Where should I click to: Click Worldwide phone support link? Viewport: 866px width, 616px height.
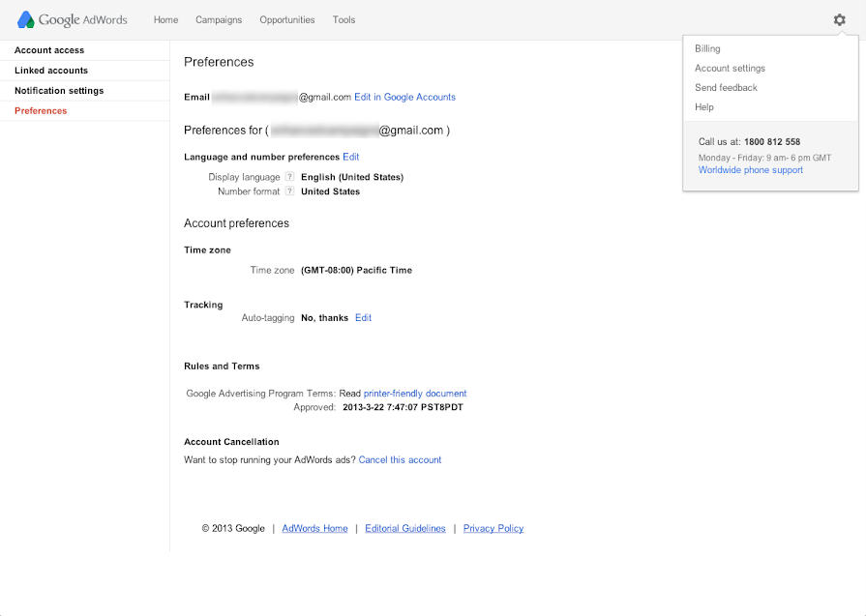(x=751, y=170)
